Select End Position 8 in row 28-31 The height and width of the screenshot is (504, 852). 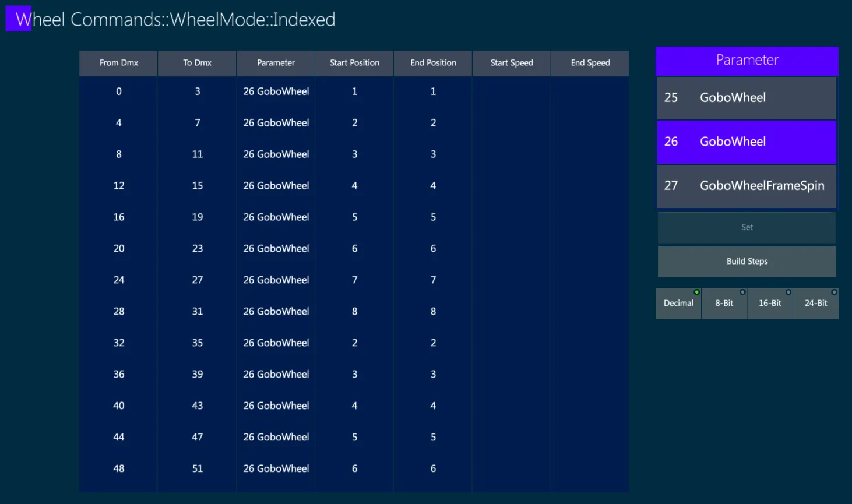click(x=434, y=312)
